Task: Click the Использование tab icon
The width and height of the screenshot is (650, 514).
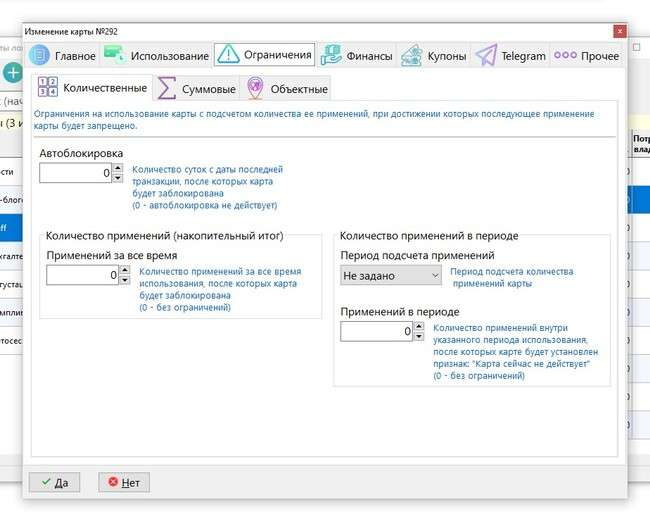Action: pos(114,56)
